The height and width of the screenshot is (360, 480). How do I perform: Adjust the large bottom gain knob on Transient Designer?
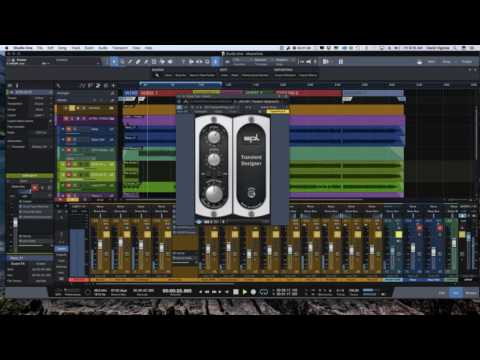click(x=214, y=193)
